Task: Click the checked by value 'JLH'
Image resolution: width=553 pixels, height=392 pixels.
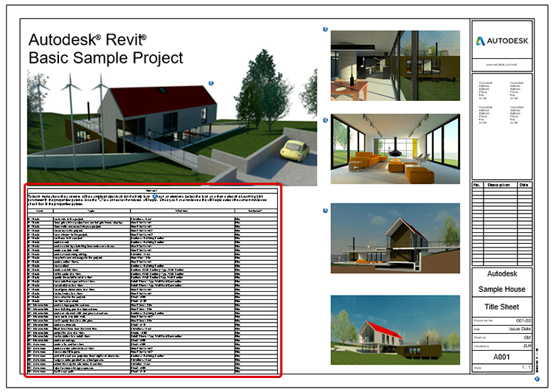Action: (x=526, y=346)
